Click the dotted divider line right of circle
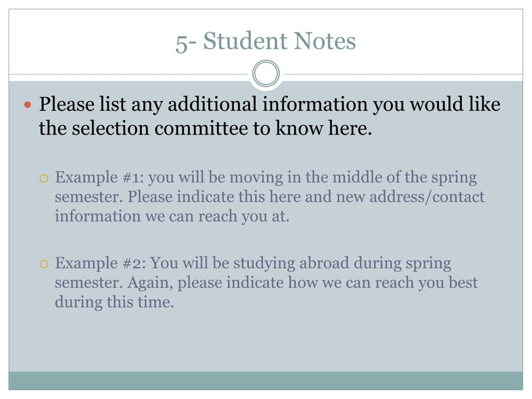532x399 pixels. (x=402, y=74)
